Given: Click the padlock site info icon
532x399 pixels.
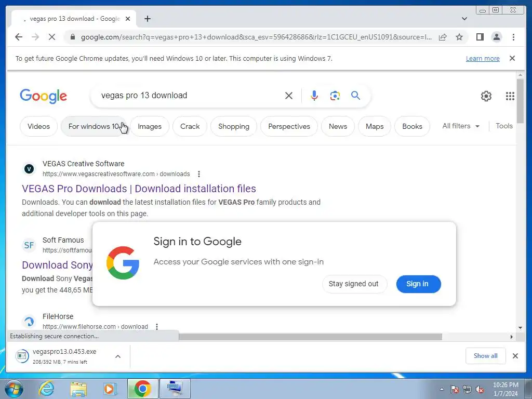Looking at the screenshot, I should pyautogui.click(x=73, y=37).
